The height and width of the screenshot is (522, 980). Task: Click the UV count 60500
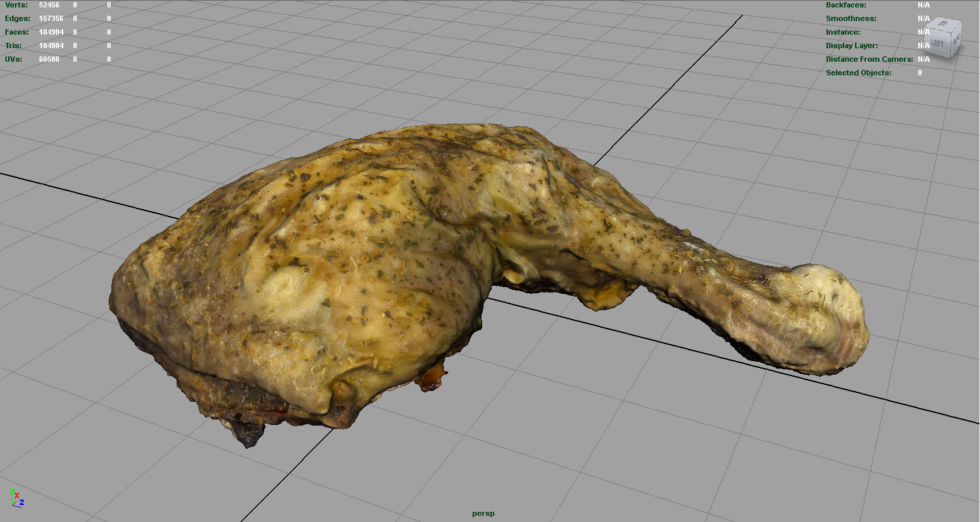point(49,59)
